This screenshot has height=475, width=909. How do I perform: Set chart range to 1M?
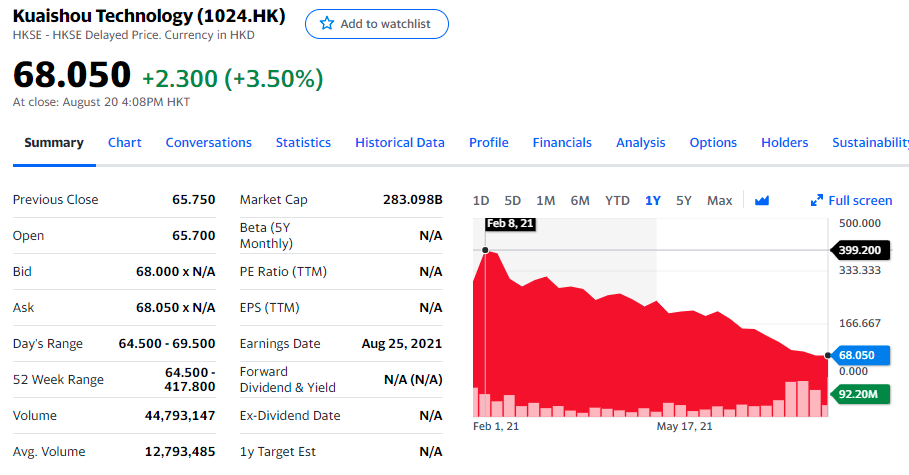point(546,201)
